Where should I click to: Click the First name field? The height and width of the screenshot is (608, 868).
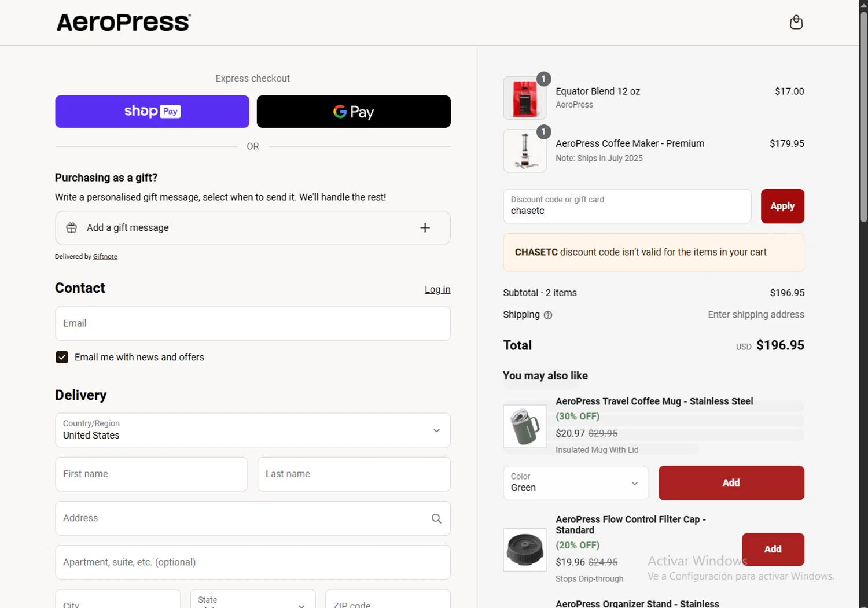(x=152, y=474)
